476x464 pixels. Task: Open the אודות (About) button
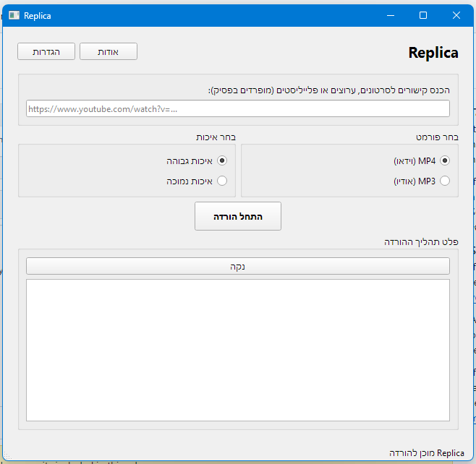(x=109, y=51)
